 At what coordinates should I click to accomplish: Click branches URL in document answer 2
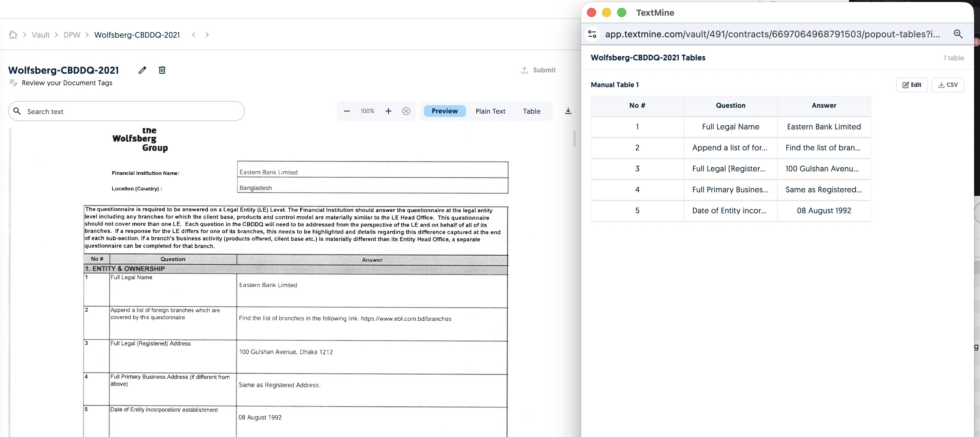pyautogui.click(x=406, y=319)
